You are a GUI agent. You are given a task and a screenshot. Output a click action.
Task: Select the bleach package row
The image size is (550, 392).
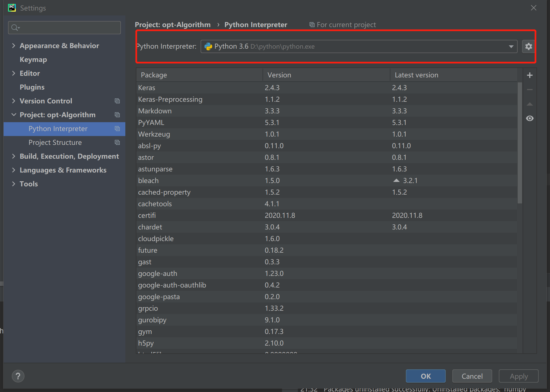[x=148, y=181]
